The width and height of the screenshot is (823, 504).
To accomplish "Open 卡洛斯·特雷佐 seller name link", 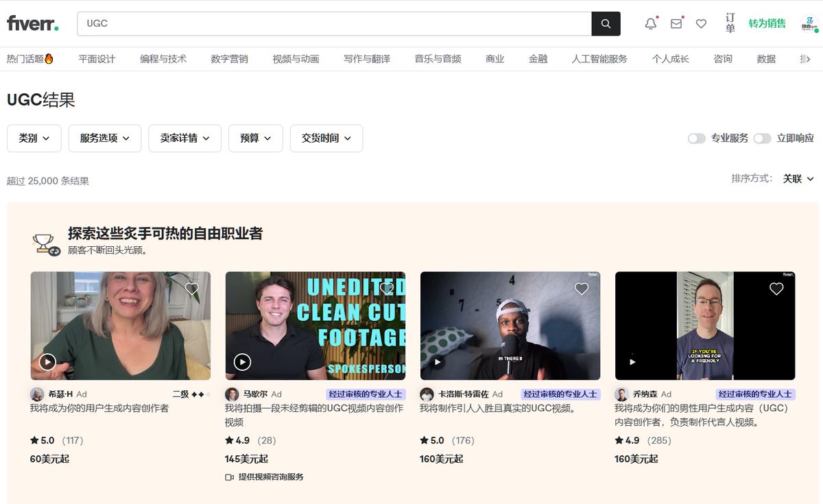I will (x=463, y=394).
